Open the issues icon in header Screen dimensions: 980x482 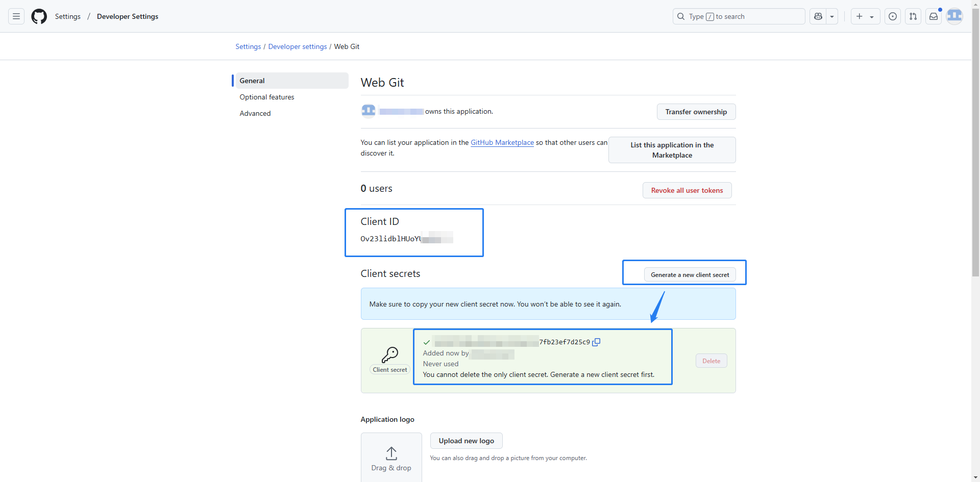(892, 16)
